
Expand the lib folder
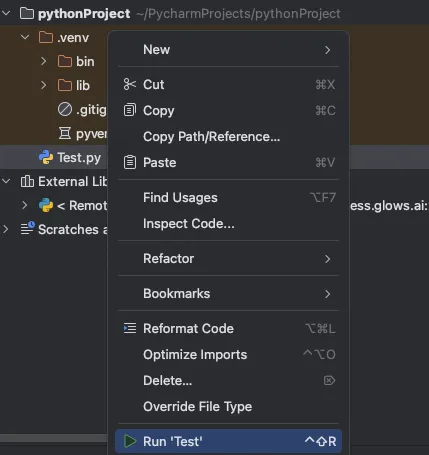43,85
